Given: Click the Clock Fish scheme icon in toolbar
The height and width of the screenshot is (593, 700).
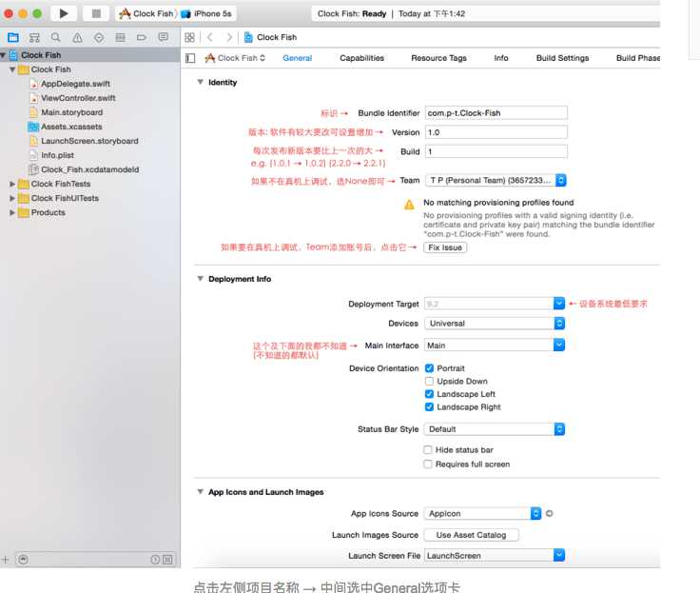Looking at the screenshot, I should (125, 14).
